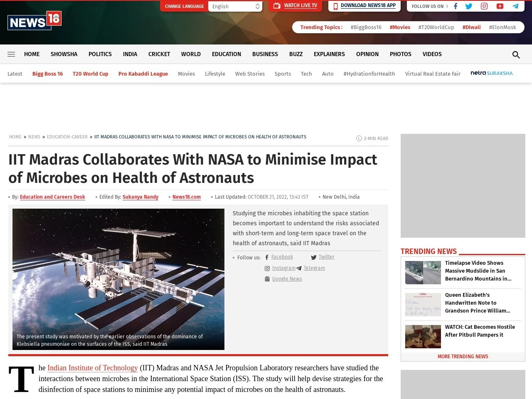The image size is (532, 399).
Task: Follow on Google News link
Action: click(287, 279)
